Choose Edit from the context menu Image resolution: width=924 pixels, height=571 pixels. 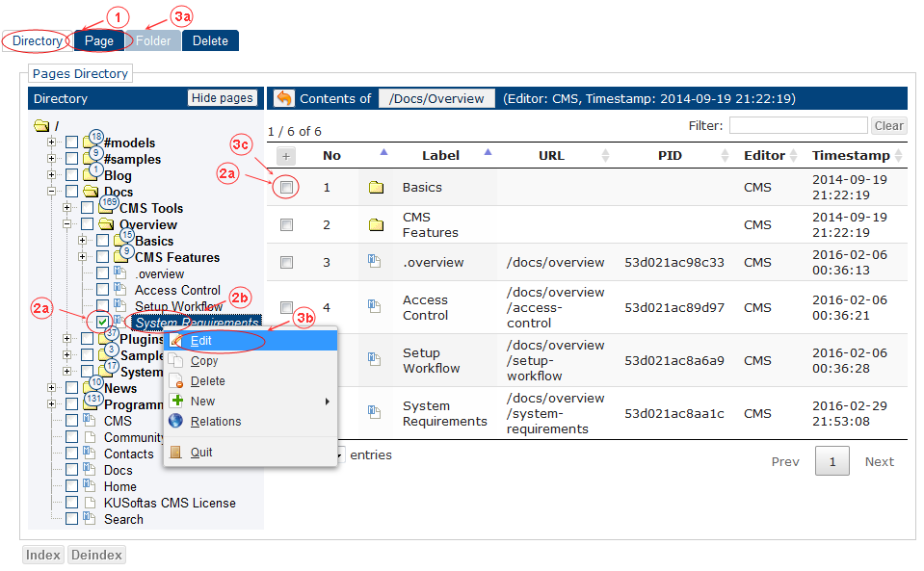pos(201,341)
